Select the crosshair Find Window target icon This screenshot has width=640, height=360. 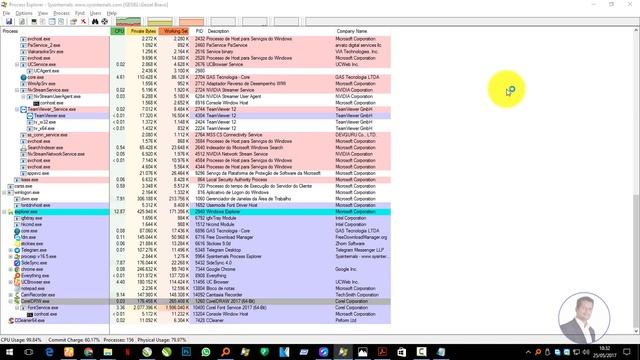(104, 21)
